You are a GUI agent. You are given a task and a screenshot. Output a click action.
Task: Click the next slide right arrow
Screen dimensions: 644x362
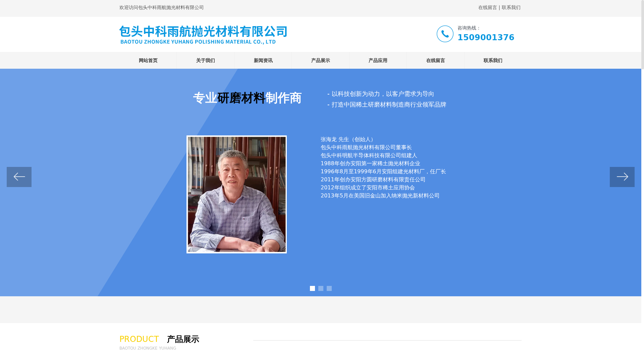pyautogui.click(x=622, y=177)
